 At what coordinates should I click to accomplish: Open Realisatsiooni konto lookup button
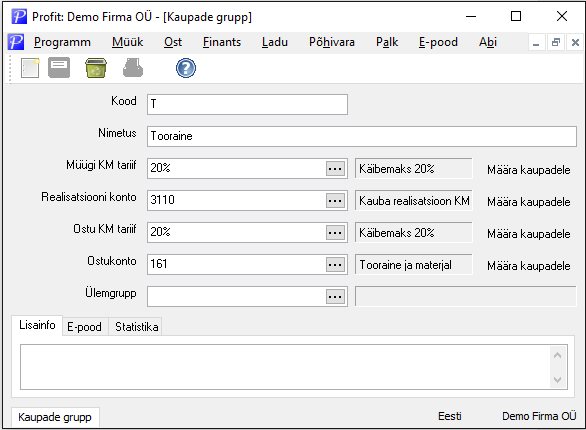pyautogui.click(x=335, y=201)
